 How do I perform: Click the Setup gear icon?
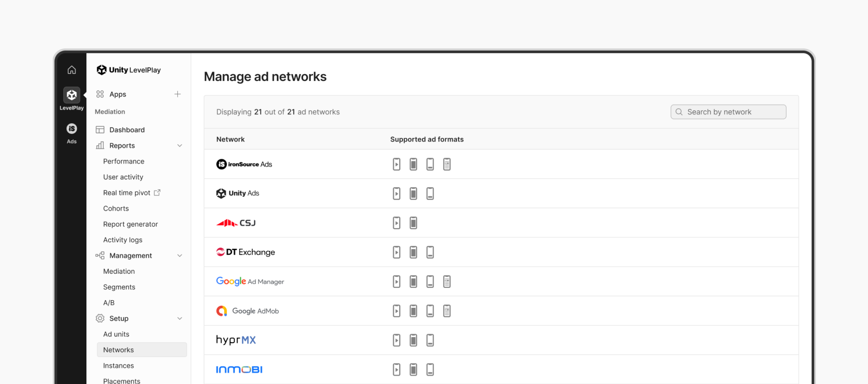[x=100, y=318]
